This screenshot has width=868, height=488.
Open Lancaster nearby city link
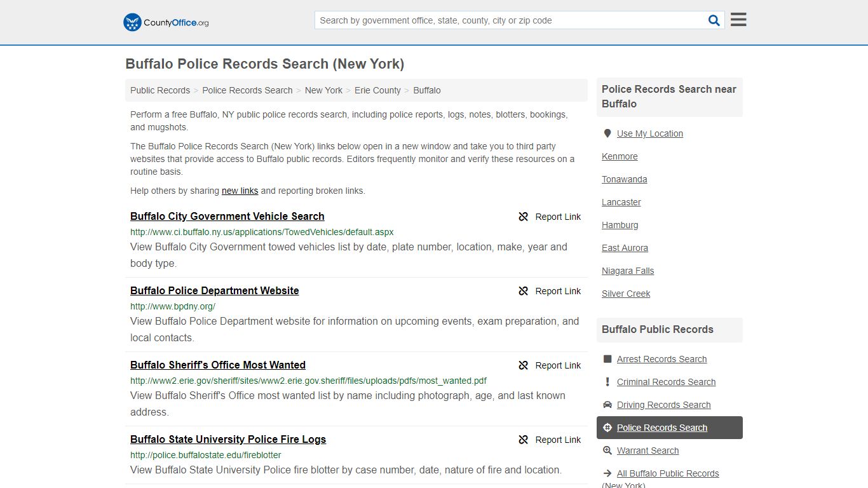click(x=621, y=202)
